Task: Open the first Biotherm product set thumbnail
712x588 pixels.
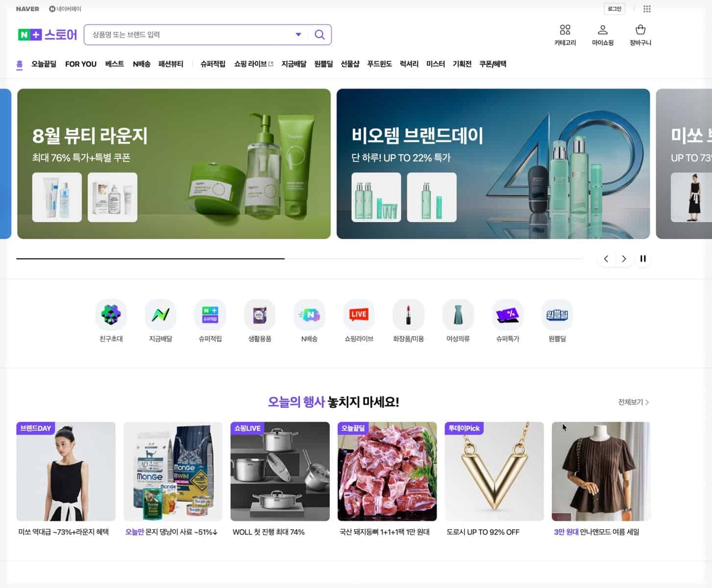Action: pos(376,197)
